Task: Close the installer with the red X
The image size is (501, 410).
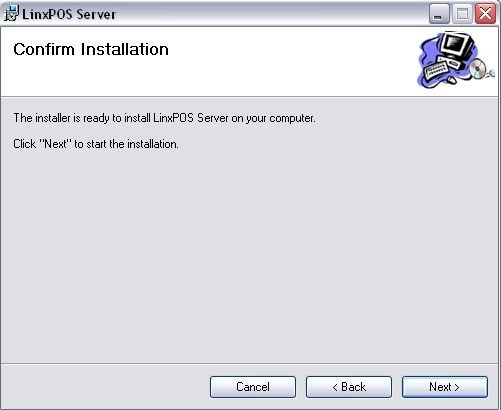Action: [485, 14]
